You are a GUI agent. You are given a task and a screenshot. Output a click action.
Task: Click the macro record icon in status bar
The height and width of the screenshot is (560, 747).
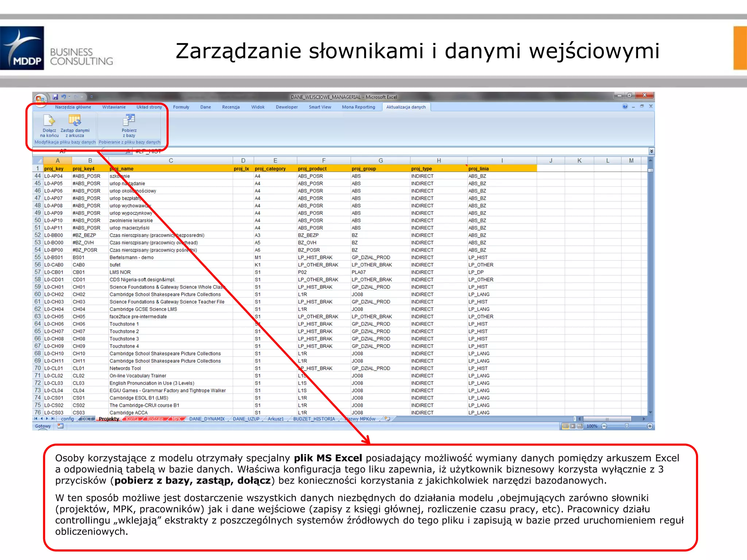(x=60, y=426)
